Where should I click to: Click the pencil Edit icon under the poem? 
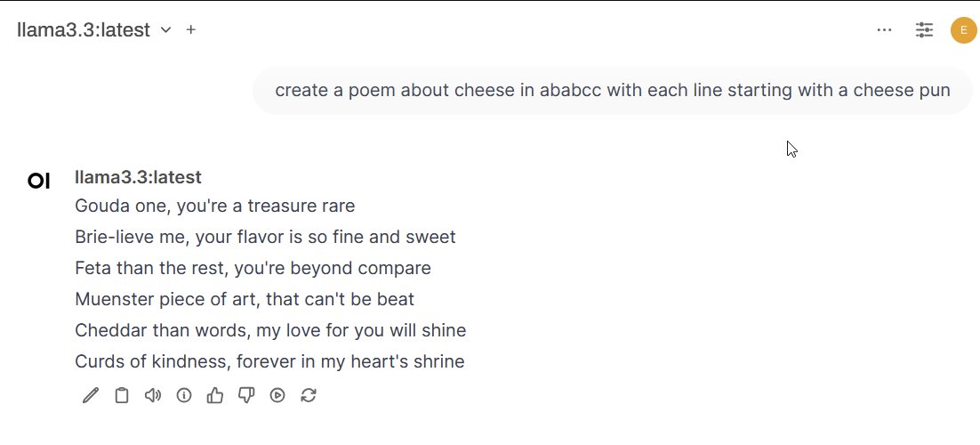[91, 395]
